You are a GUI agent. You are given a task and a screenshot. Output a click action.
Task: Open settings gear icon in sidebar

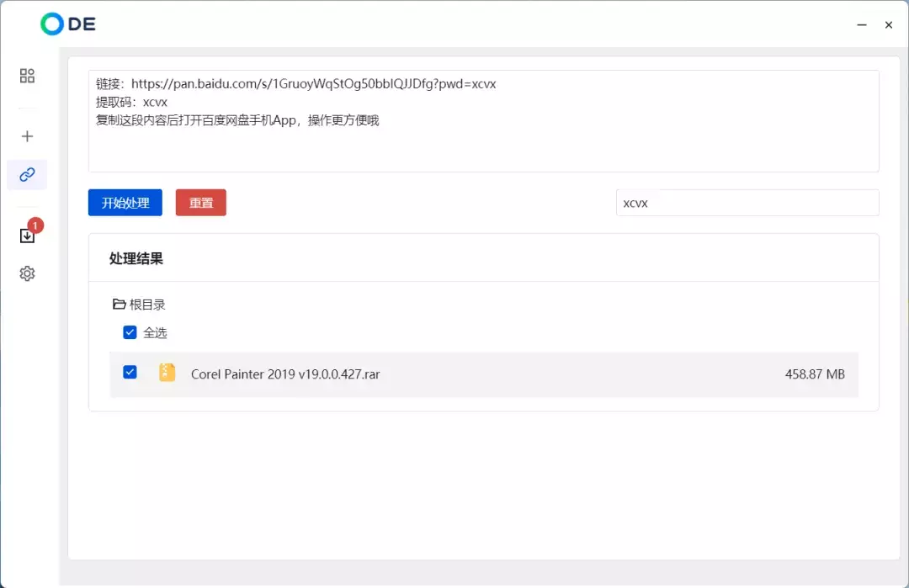[27, 273]
